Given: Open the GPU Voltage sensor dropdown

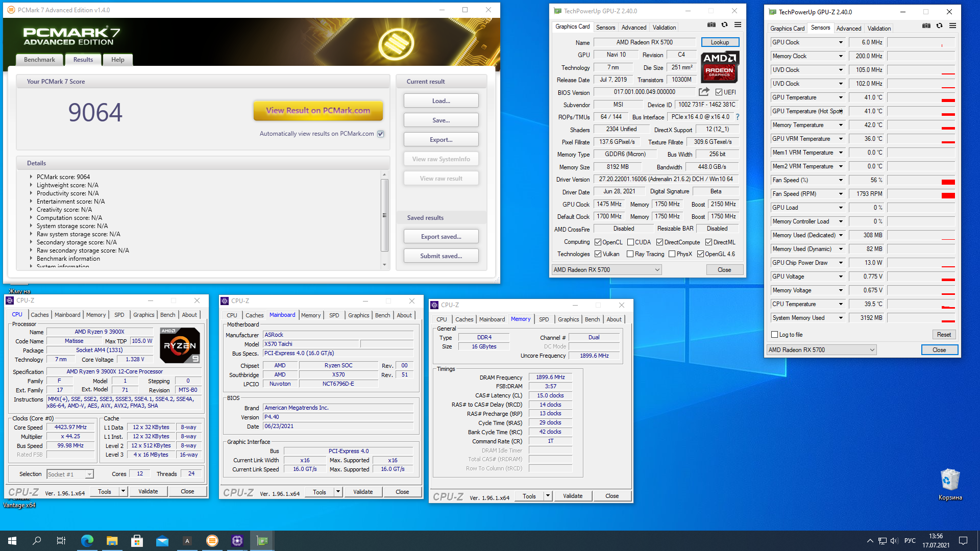Looking at the screenshot, I should point(841,277).
